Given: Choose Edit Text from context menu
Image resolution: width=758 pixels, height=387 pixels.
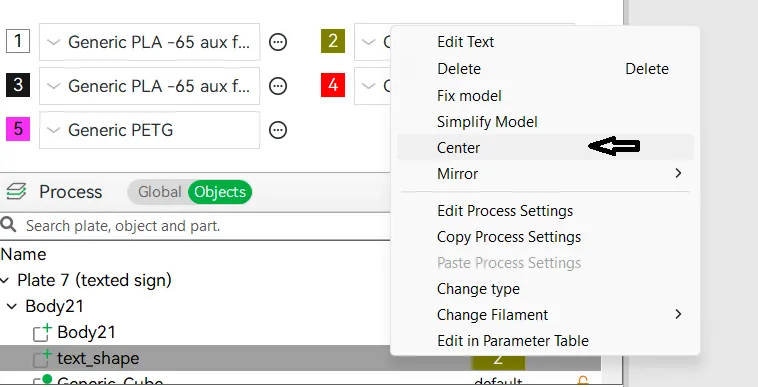Looking at the screenshot, I should [545, 42].
